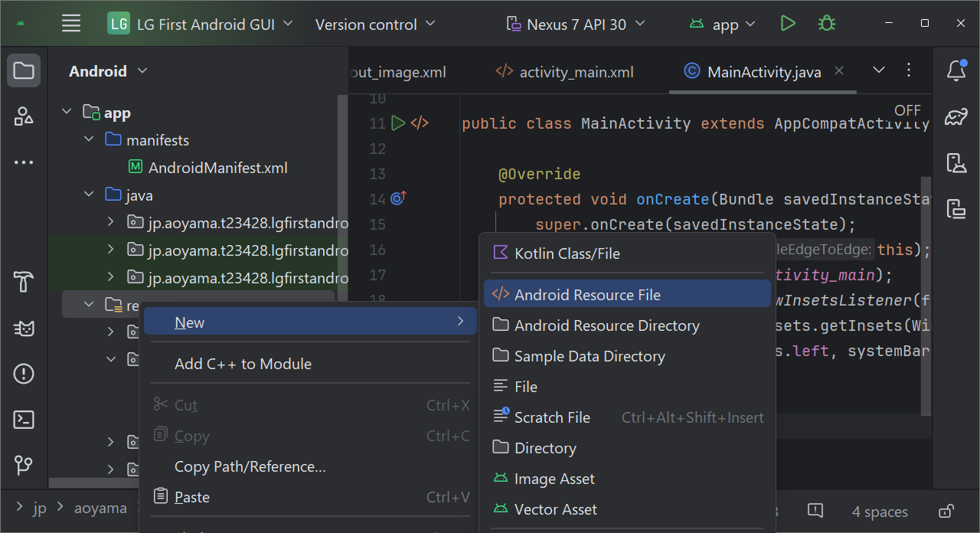
Task: Open the Nexus 7 API 30 device selector
Action: pyautogui.click(x=576, y=24)
